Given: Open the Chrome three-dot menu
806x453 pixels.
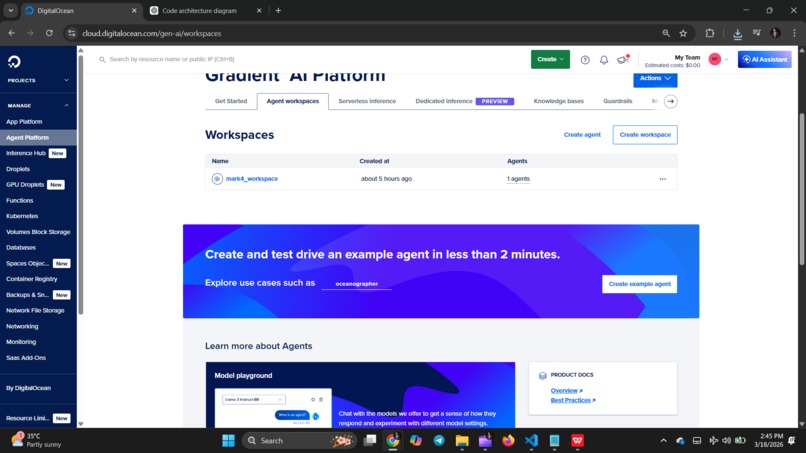Looking at the screenshot, I should 794,33.
